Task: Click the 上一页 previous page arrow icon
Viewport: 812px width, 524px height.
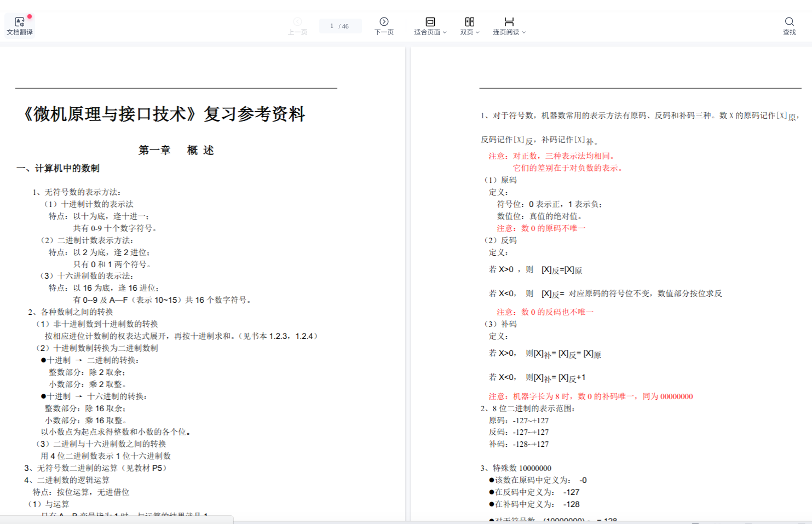Action: (x=297, y=21)
